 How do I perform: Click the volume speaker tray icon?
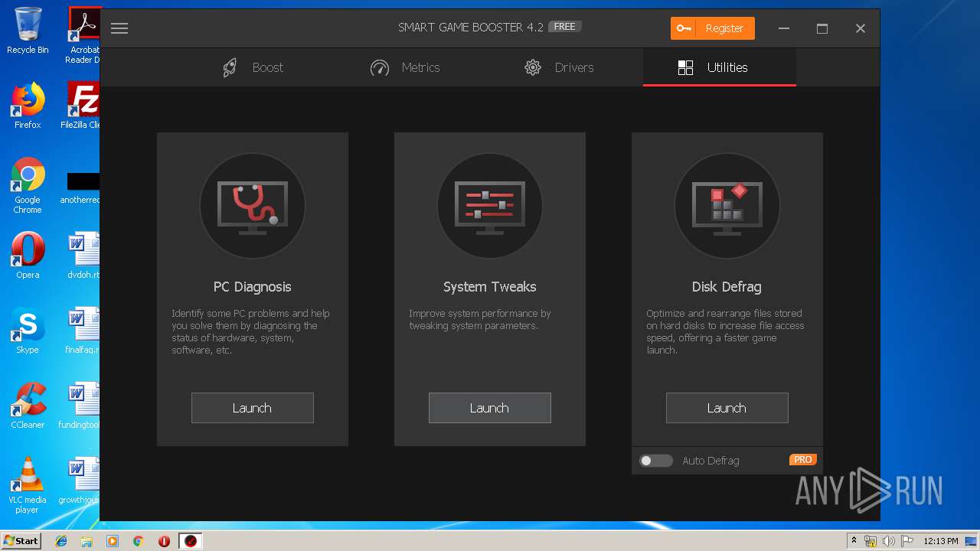[888, 541]
